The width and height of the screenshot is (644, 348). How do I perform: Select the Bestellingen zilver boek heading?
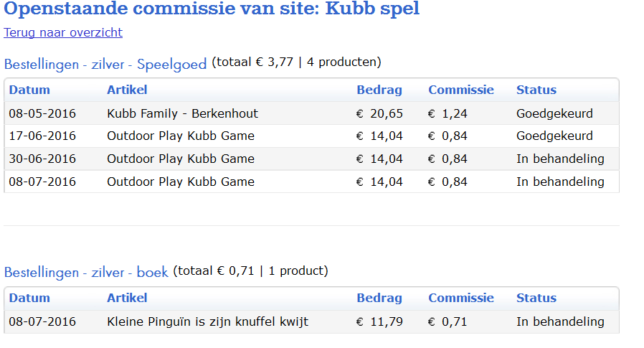pyautogui.click(x=86, y=272)
